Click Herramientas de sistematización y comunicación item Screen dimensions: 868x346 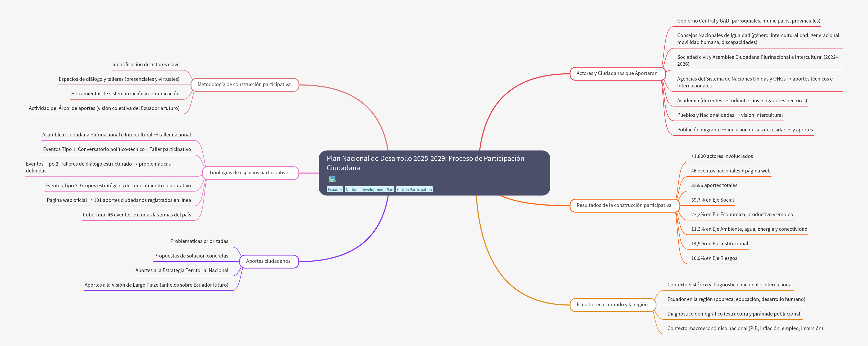(x=125, y=94)
